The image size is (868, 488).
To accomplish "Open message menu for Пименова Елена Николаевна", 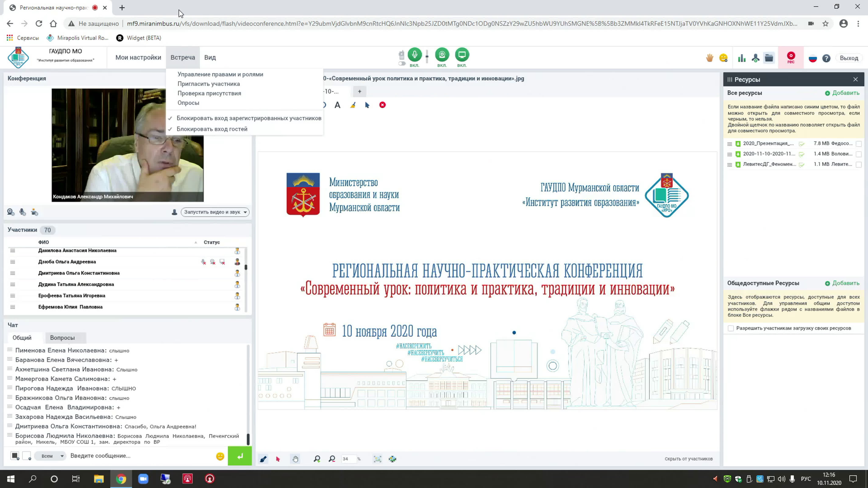I will click(10, 350).
